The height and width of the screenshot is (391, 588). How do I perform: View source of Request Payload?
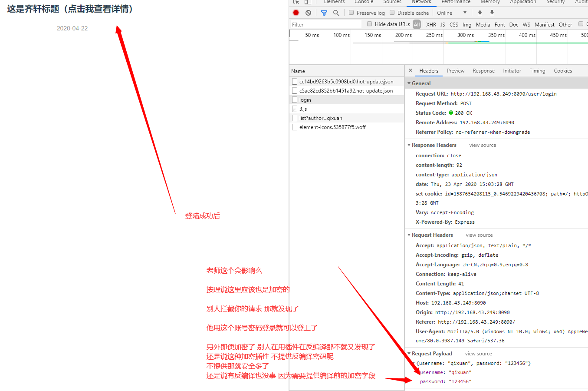[x=478, y=354]
